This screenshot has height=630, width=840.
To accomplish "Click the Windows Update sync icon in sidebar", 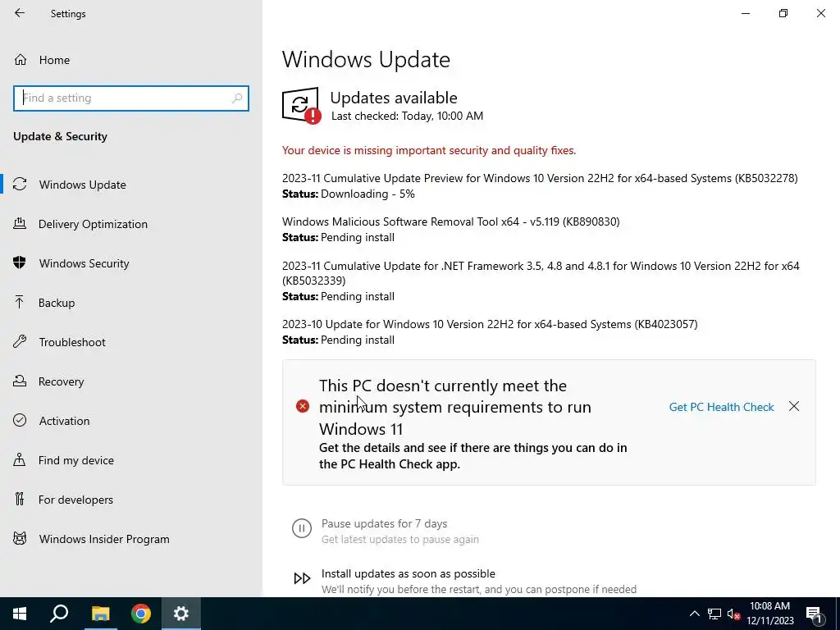I will pyautogui.click(x=20, y=185).
